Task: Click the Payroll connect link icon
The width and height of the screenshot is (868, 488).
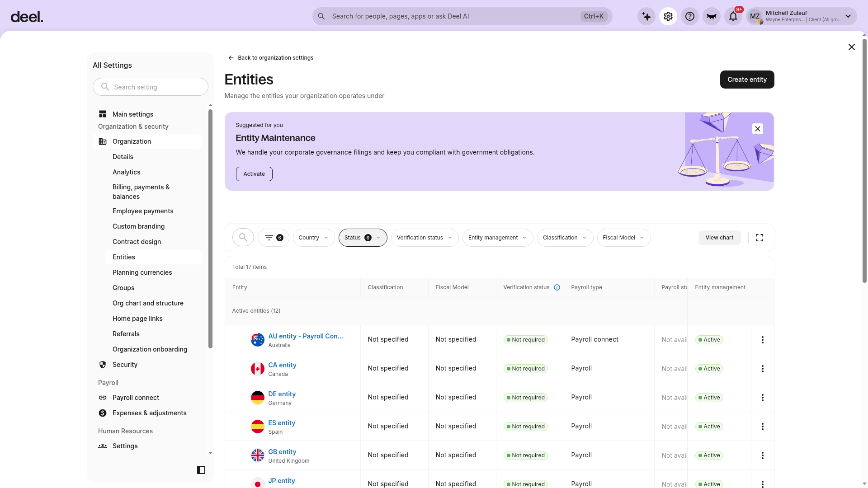Action: pos(103,398)
